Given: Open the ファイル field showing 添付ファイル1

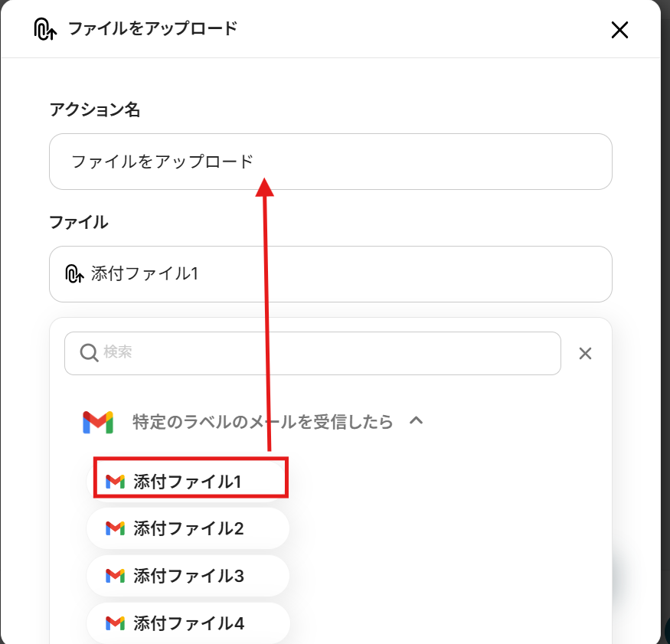Looking at the screenshot, I should tap(330, 274).
